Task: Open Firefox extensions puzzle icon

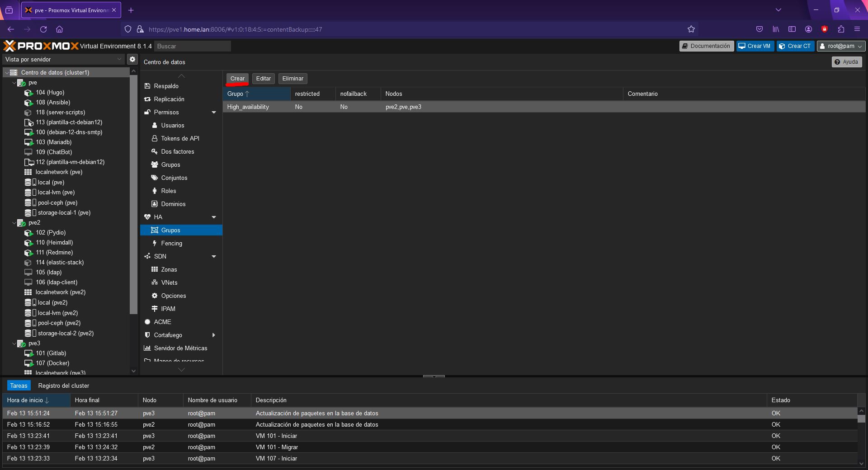Action: 841,29
